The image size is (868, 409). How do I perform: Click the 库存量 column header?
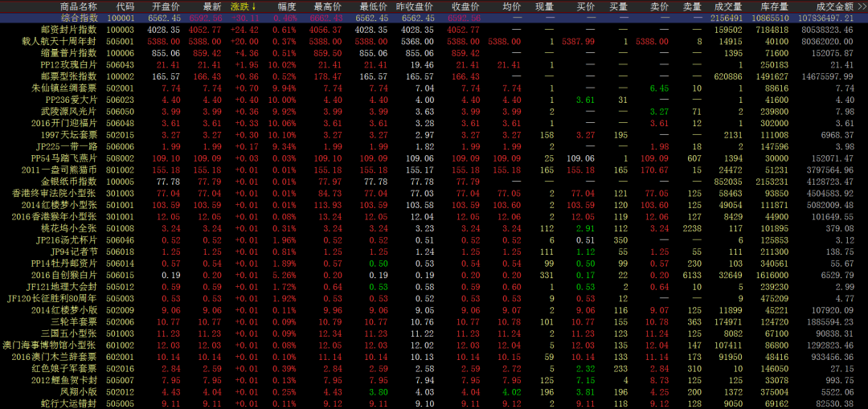(x=775, y=6)
